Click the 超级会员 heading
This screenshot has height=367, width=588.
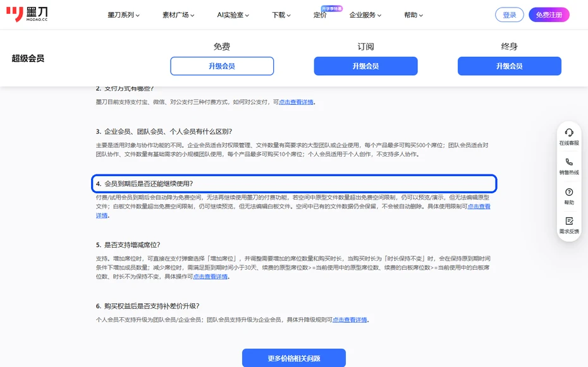(x=28, y=58)
